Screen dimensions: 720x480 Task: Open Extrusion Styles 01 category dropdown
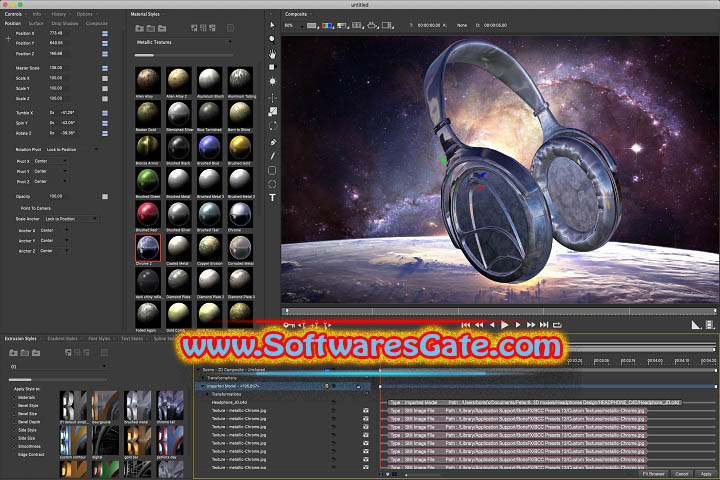click(x=58, y=367)
